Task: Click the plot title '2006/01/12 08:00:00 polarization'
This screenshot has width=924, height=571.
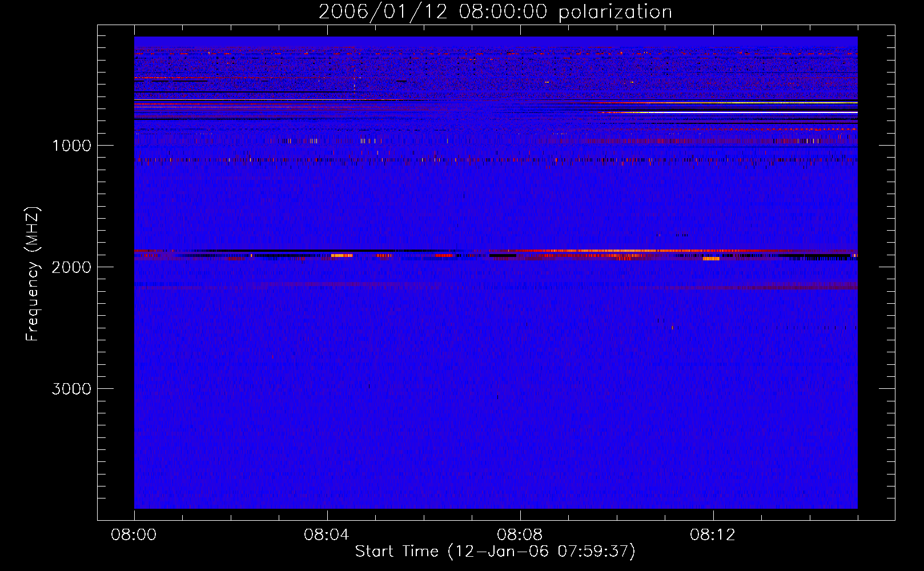Action: (x=495, y=12)
